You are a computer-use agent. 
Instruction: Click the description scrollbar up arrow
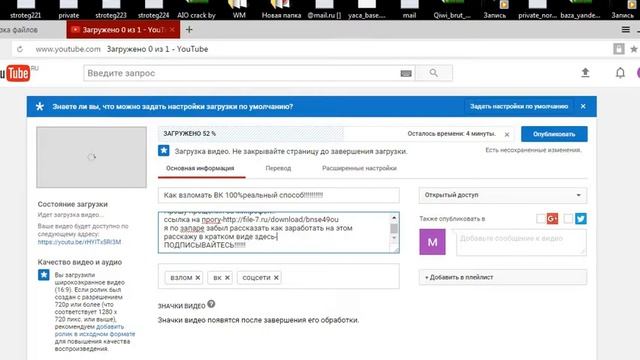coord(394,218)
